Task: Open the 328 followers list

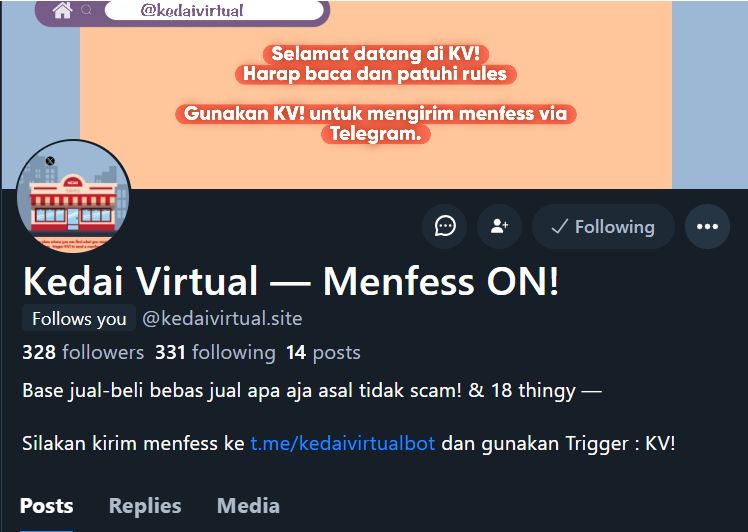Action: pyautogui.click(x=83, y=352)
